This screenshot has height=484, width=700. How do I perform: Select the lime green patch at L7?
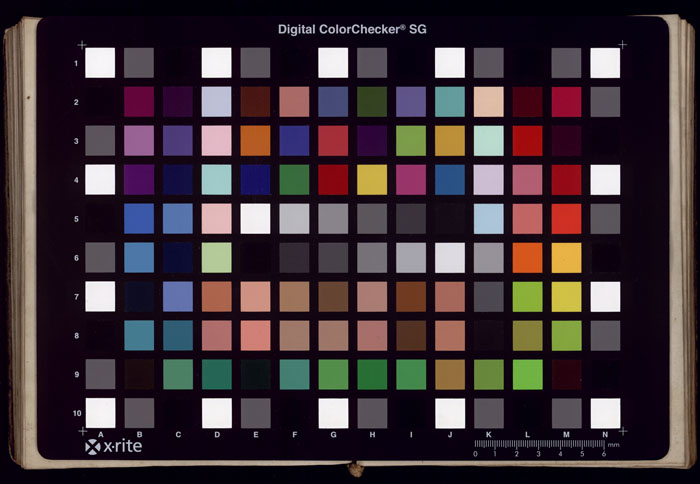[x=527, y=296]
